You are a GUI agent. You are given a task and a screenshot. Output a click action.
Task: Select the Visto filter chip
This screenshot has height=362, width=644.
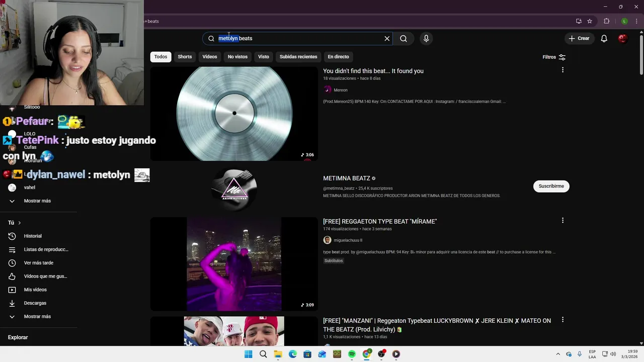264,57
